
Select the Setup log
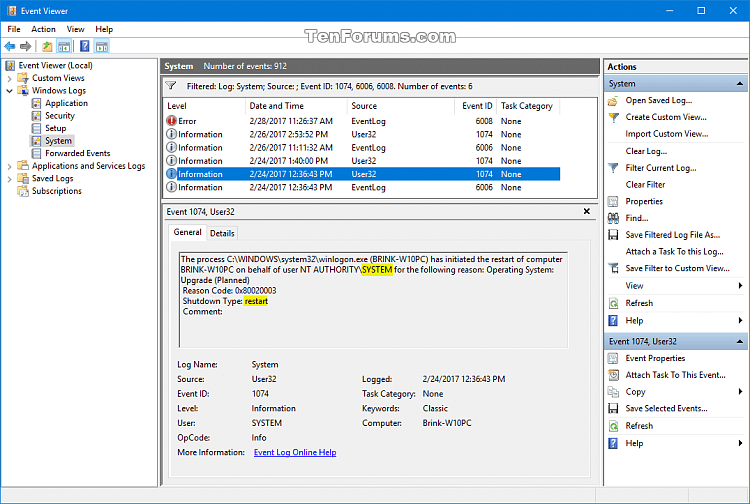[55, 128]
